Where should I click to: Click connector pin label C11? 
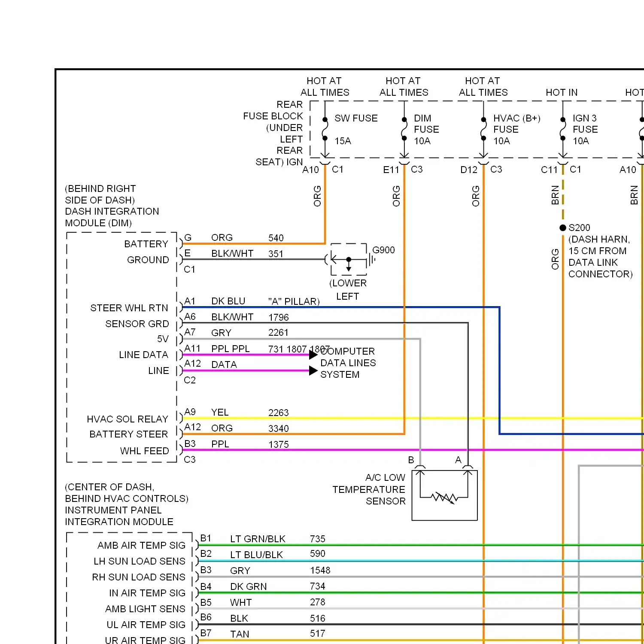(x=549, y=170)
